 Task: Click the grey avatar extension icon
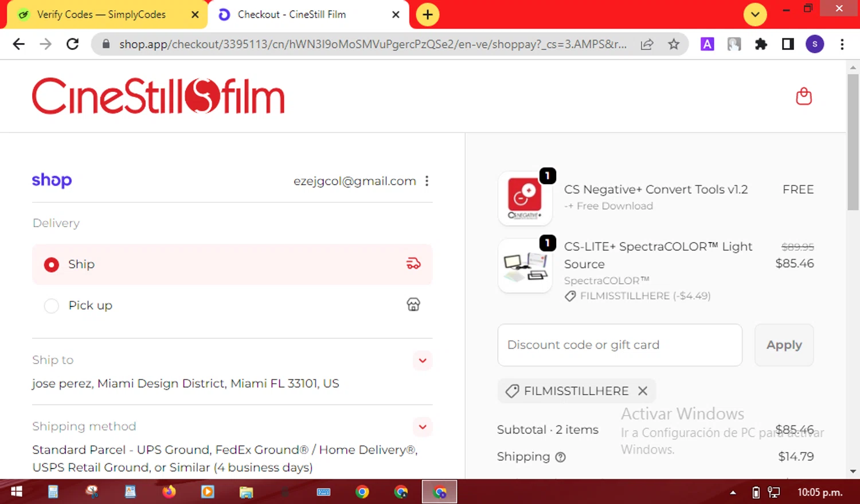pos(734,44)
